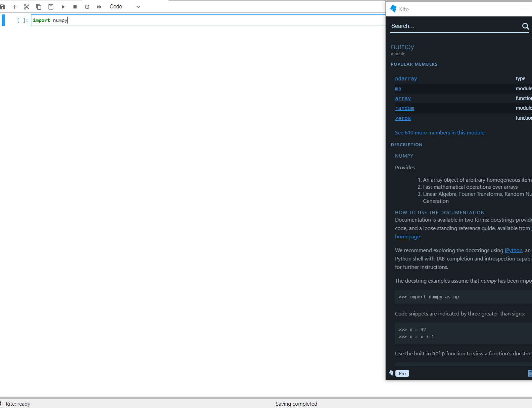Cut the selected cell with the scissors icon
The height and width of the screenshot is (408, 532).
click(27, 7)
